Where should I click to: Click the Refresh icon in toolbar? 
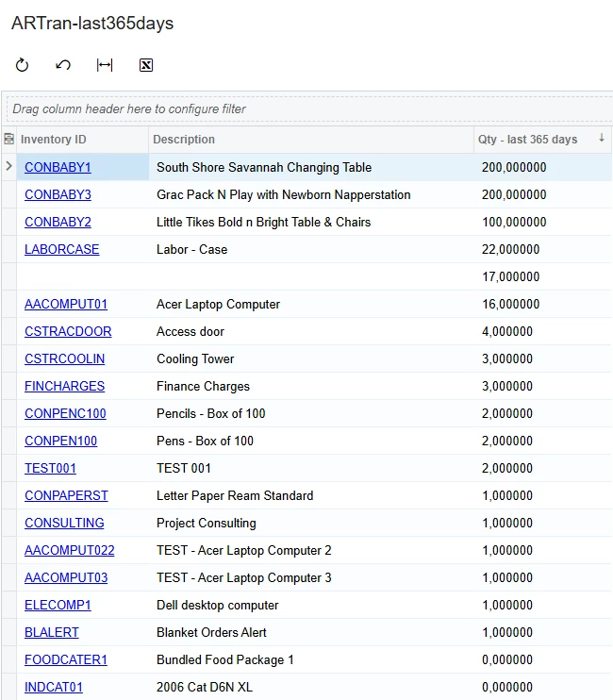22,65
